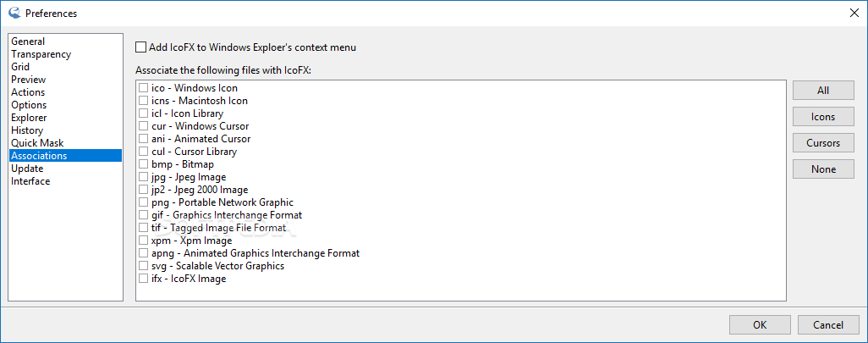Tick the cur - Windows Cursor checkbox
The width and height of the screenshot is (868, 343).
143,126
